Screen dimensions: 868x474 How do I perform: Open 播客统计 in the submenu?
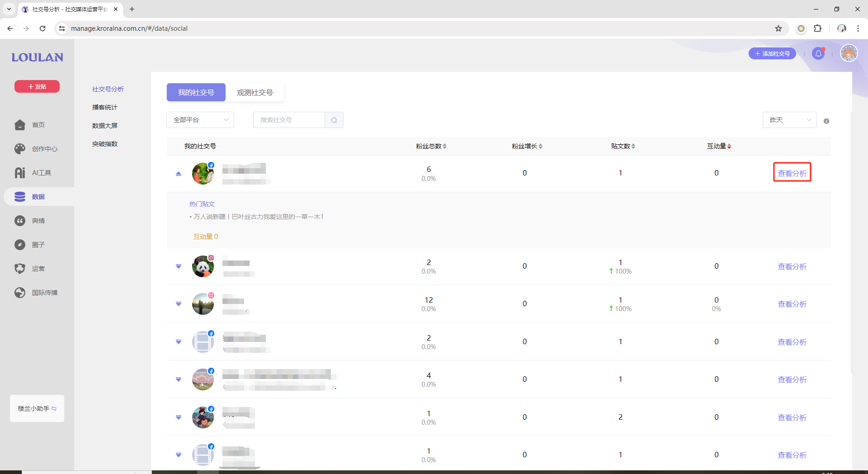coord(104,108)
